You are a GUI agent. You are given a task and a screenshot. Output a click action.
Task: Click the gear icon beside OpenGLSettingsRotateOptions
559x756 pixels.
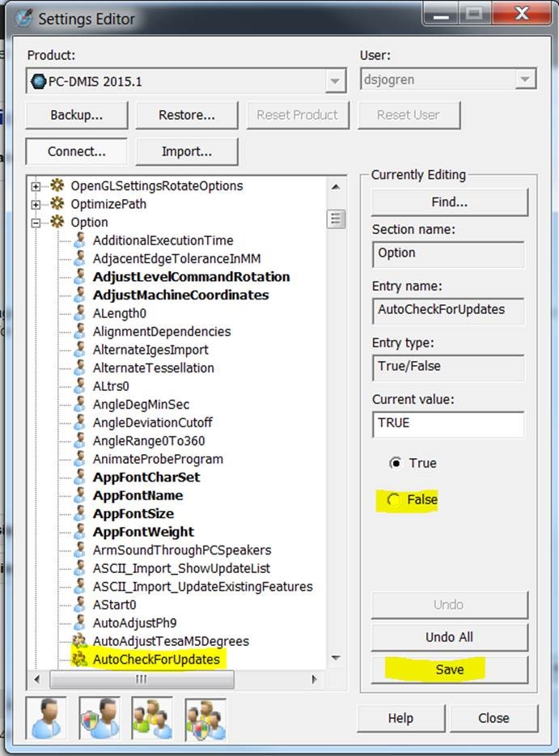[57, 185]
